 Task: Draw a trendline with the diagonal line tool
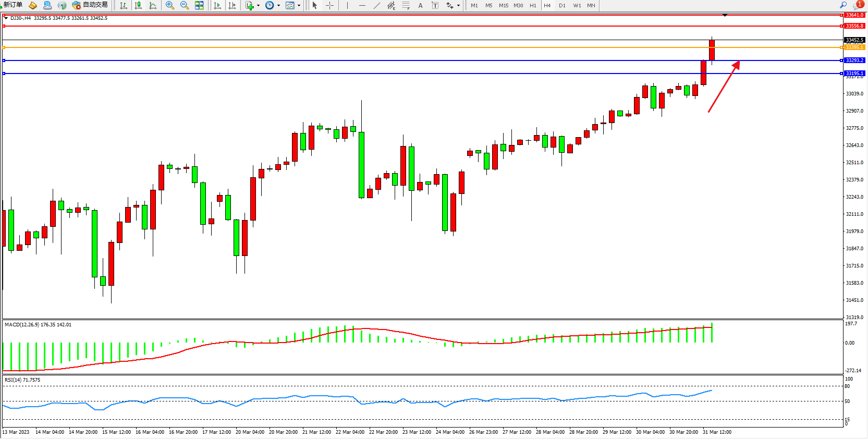(x=377, y=5)
